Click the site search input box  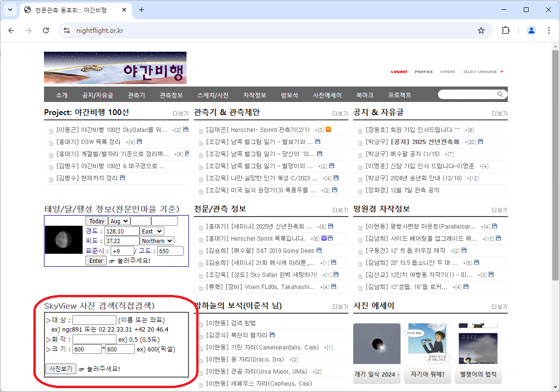[x=468, y=94]
